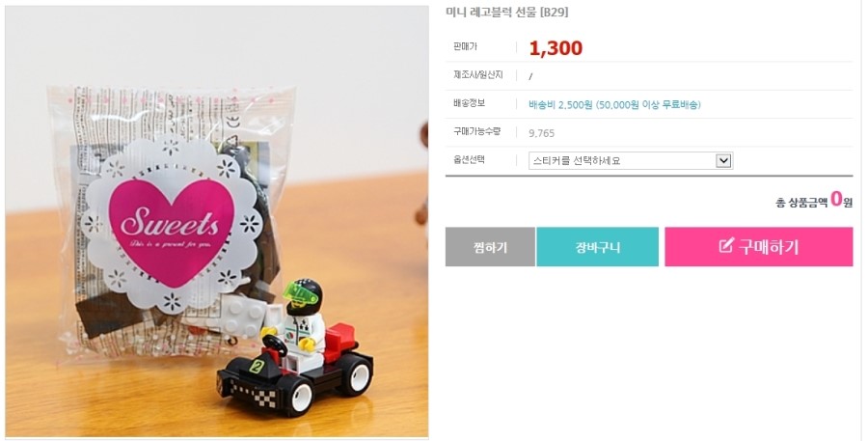Click the 제조사/원산지 label
The height and width of the screenshot is (441, 868).
pyautogui.click(x=477, y=75)
